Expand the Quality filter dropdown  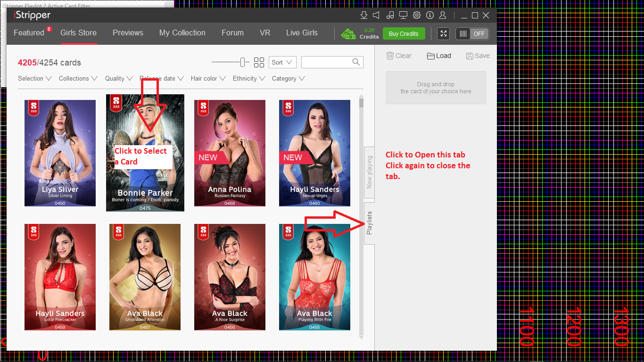[x=118, y=79]
